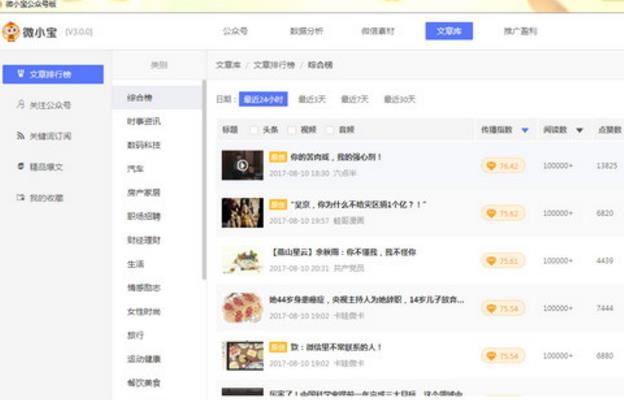The image size is (624, 400).
Task: Open the 公众号 top tab
Action: 235,31
